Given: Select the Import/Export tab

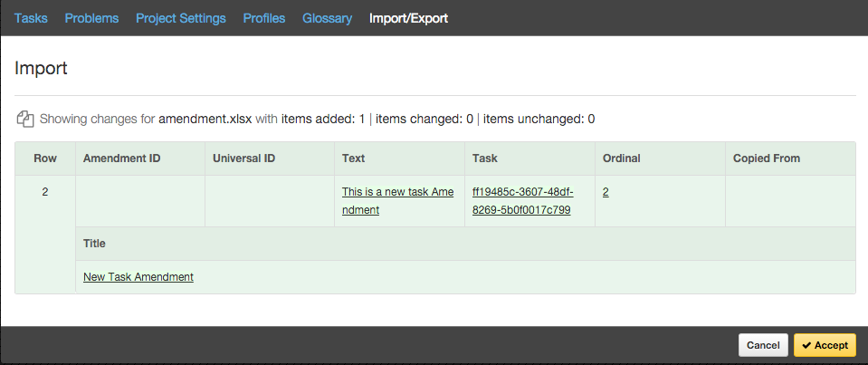Looking at the screenshot, I should pyautogui.click(x=408, y=18).
